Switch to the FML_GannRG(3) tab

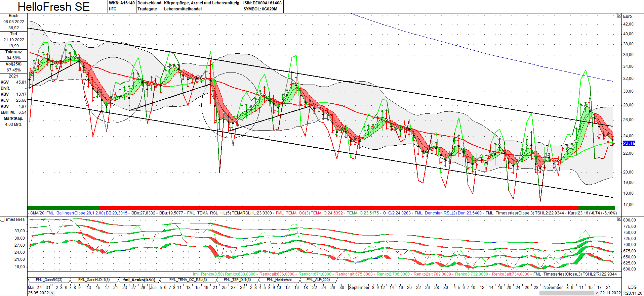49,280
